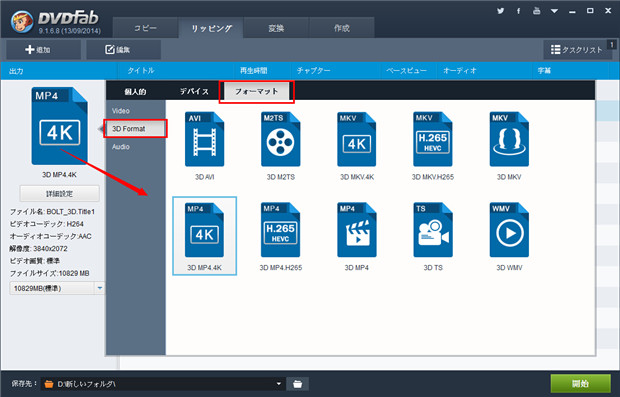Click the オーディオ column header
The image size is (620, 397).
460,71
